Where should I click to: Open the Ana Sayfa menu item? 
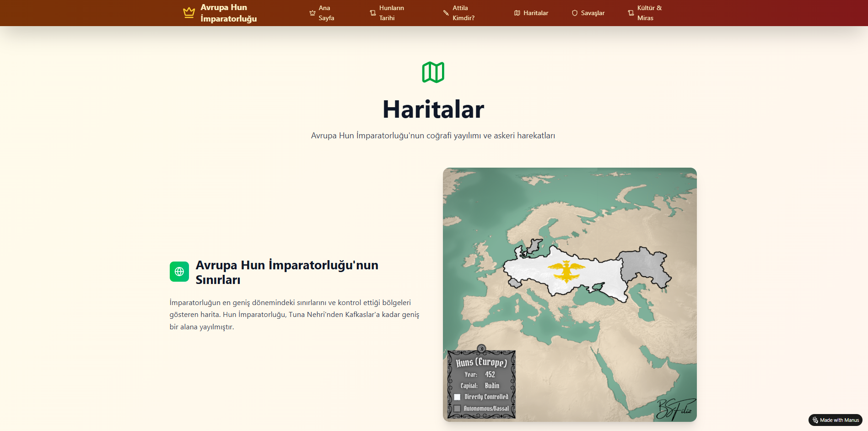pyautogui.click(x=326, y=13)
